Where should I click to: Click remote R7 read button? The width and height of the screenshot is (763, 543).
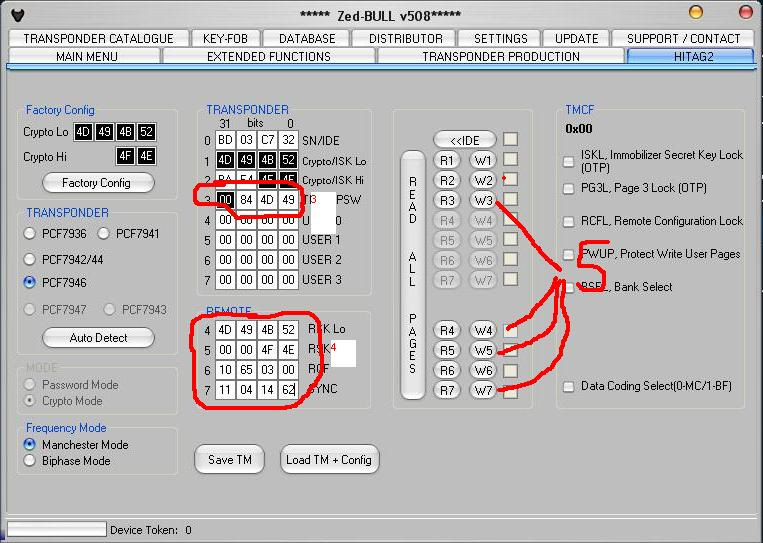(x=446, y=390)
